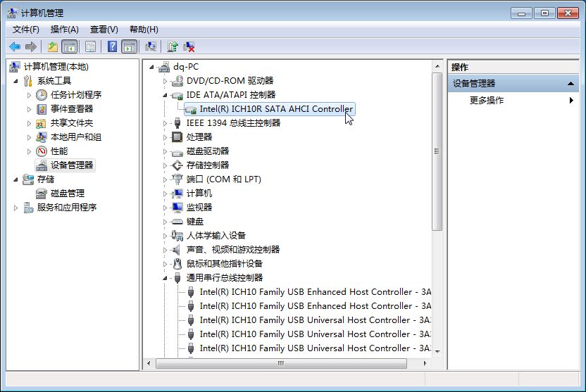Select the 通用串行总线控制器 category
The width and height of the screenshot is (586, 392).
225,278
